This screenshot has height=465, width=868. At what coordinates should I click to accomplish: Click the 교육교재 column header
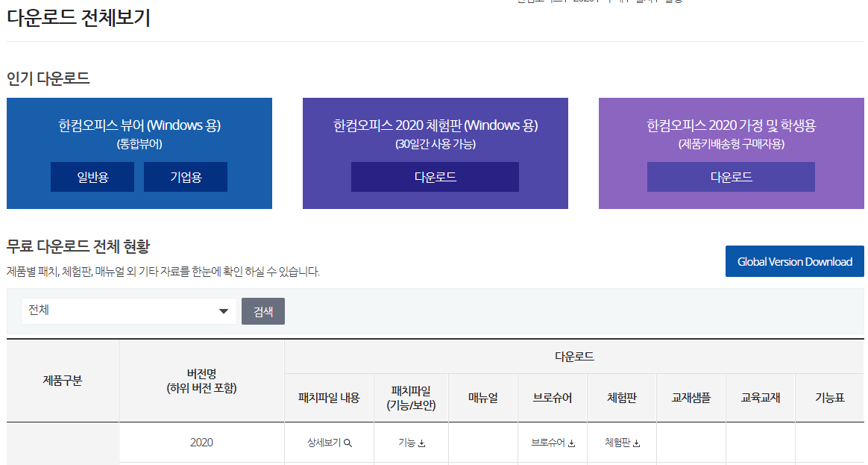(760, 398)
